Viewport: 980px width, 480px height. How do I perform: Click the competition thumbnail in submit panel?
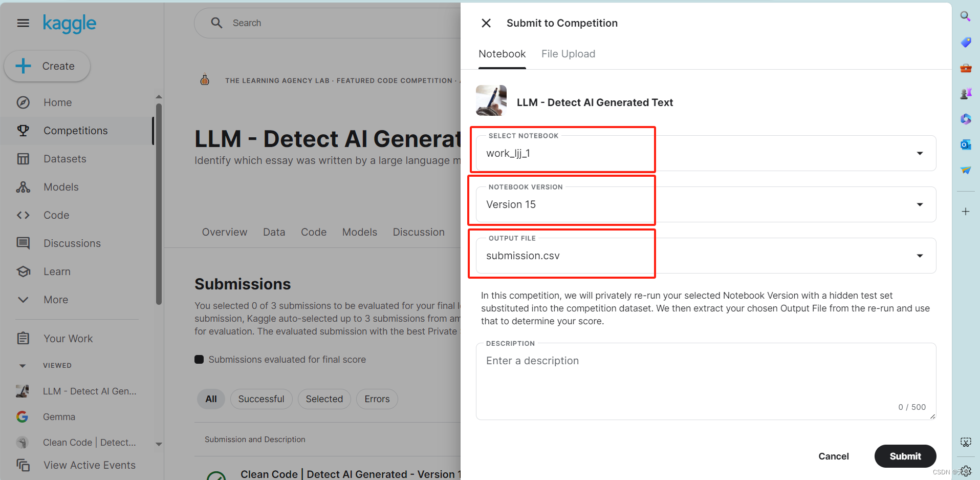click(491, 100)
